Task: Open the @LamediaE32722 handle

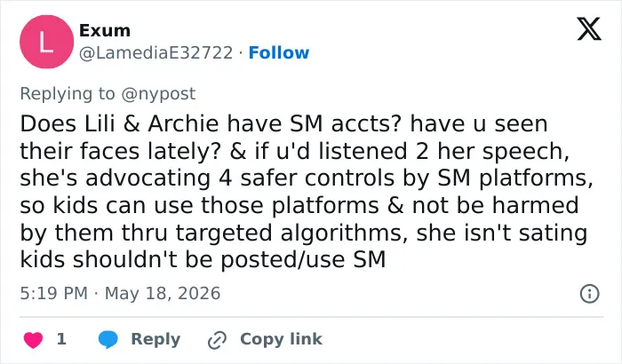Action: tap(155, 52)
